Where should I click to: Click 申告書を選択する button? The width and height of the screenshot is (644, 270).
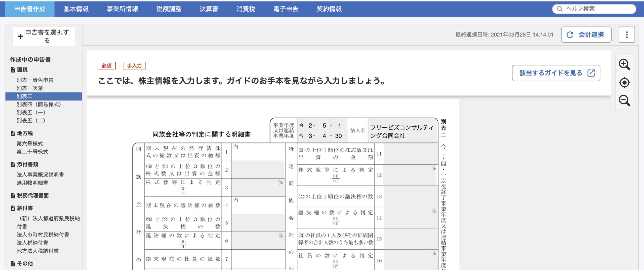[44, 36]
